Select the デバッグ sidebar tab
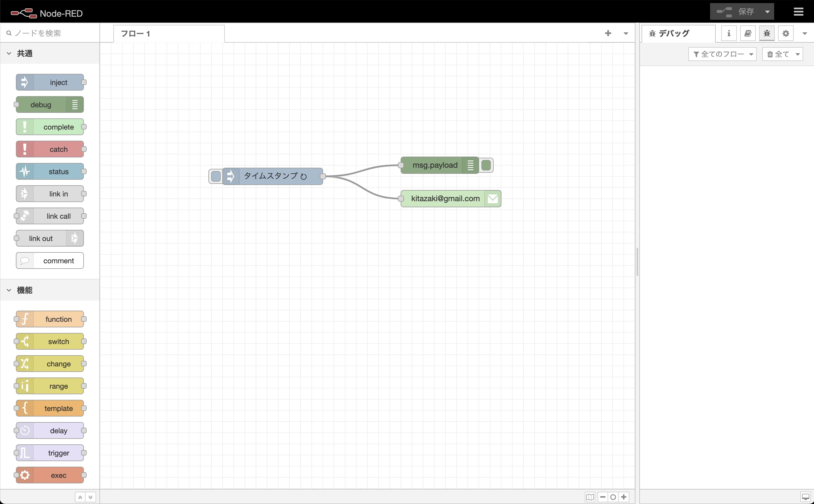The image size is (814, 504). point(678,33)
